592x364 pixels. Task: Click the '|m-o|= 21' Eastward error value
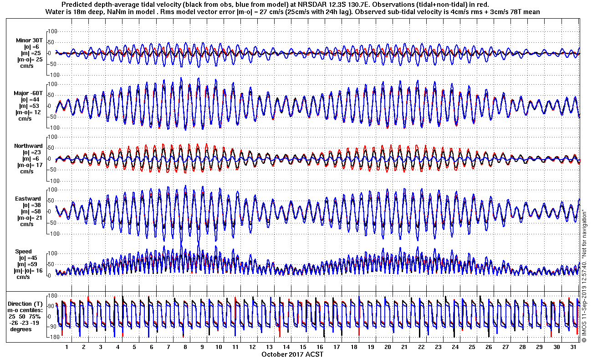28,218
